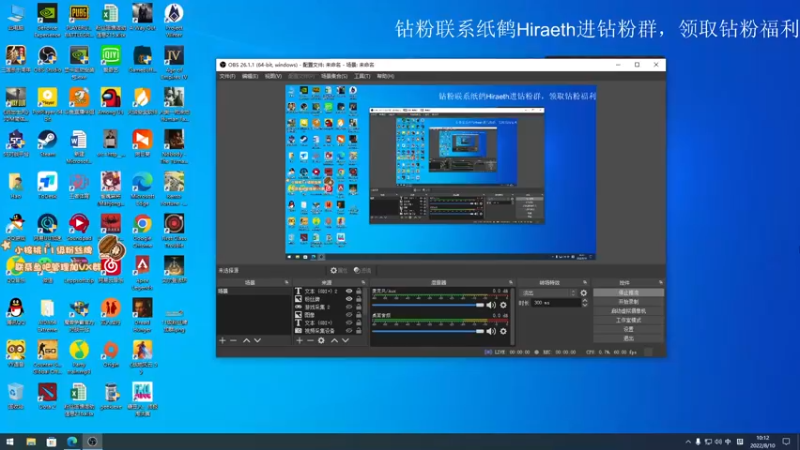Toggle visibility of the 视频采集设备 source
This screenshot has width=800, height=450.
[349, 331]
